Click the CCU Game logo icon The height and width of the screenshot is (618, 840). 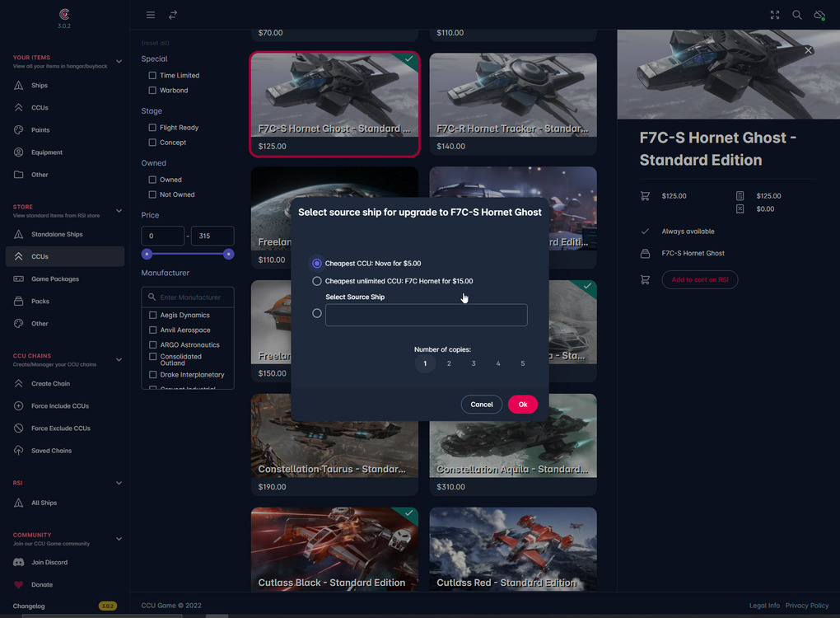(64, 14)
